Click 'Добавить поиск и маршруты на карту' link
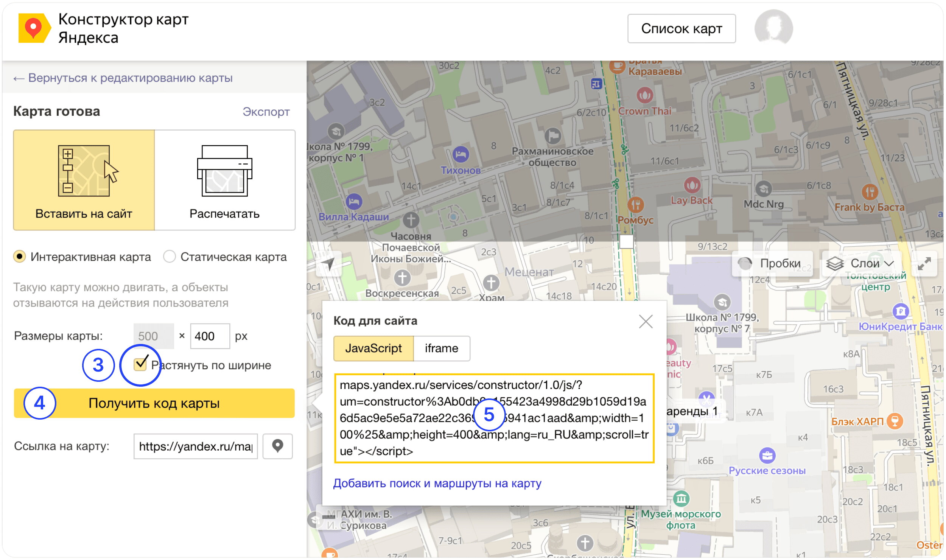946x560 pixels. 437,483
